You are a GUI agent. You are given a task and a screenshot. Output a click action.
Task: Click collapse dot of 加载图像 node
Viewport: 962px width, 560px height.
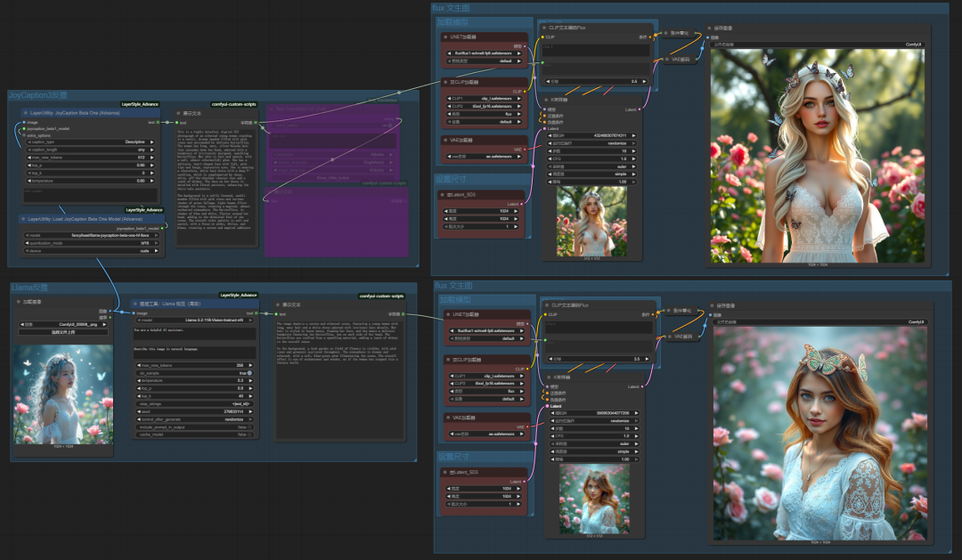pos(19,302)
